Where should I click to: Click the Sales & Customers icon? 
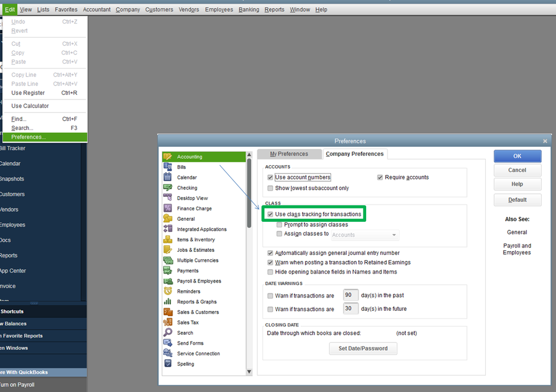tap(168, 312)
